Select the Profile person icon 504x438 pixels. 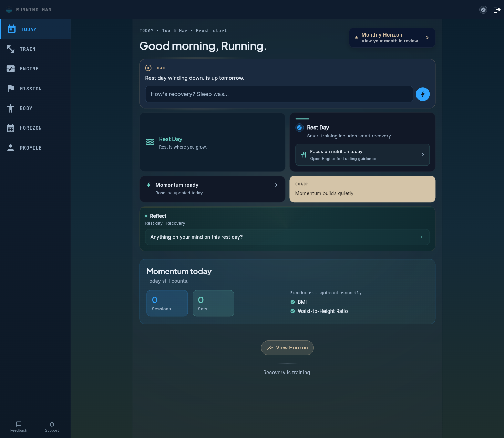click(x=11, y=147)
